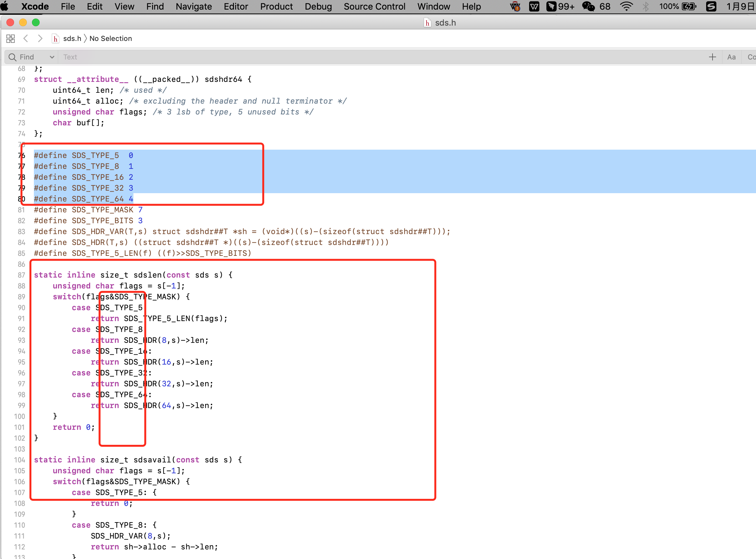This screenshot has width=756, height=559.
Task: Click the sds.h header file icon in jump bar
Action: coord(56,39)
